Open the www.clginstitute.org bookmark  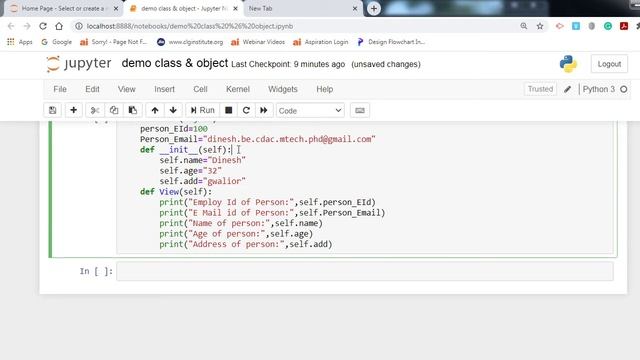pyautogui.click(x=190, y=42)
